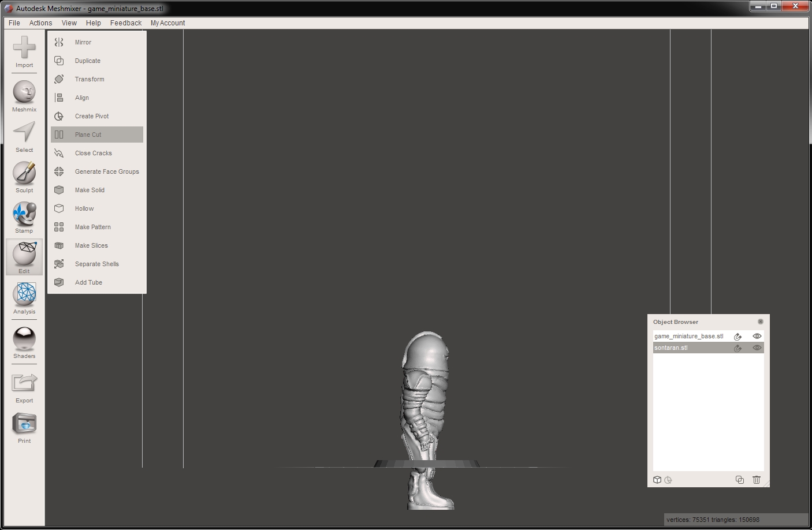Toggle visibility of sontaran.stl
The height and width of the screenshot is (530, 812).
coord(757,348)
